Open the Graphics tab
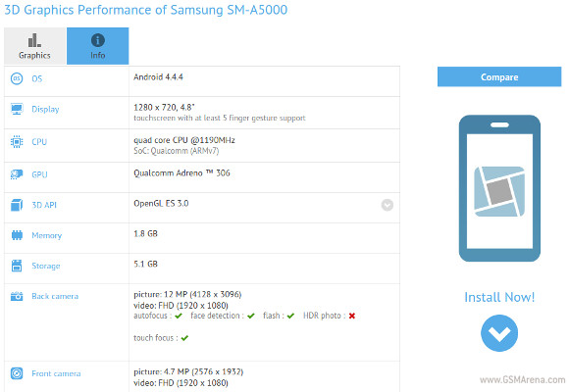Viewport: 569px width, 392px height. point(35,46)
